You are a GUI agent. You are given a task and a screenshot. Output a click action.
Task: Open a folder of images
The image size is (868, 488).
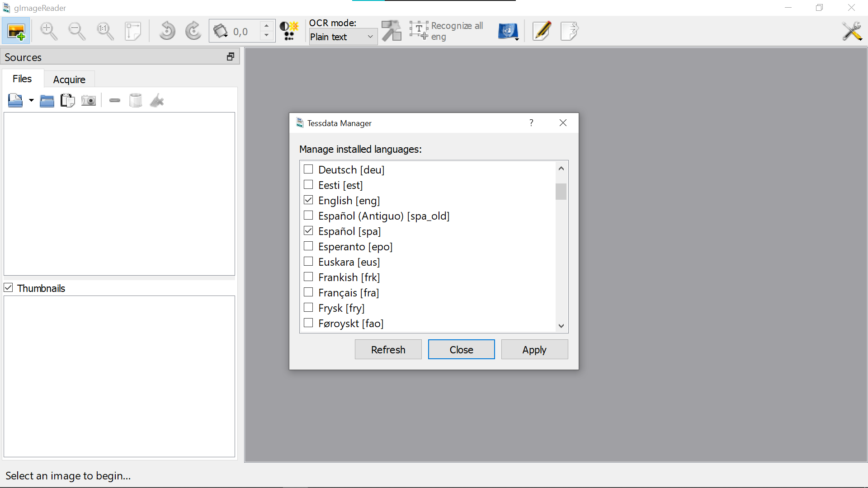tap(47, 100)
